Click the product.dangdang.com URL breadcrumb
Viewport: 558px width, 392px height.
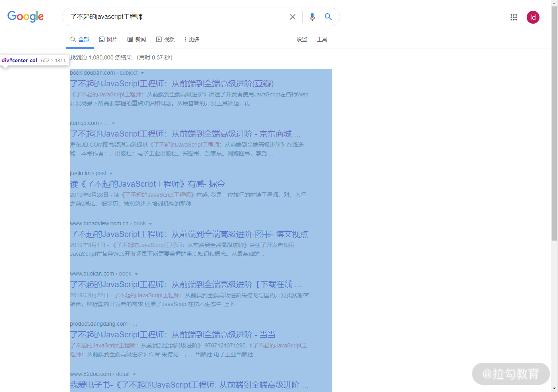click(103, 324)
